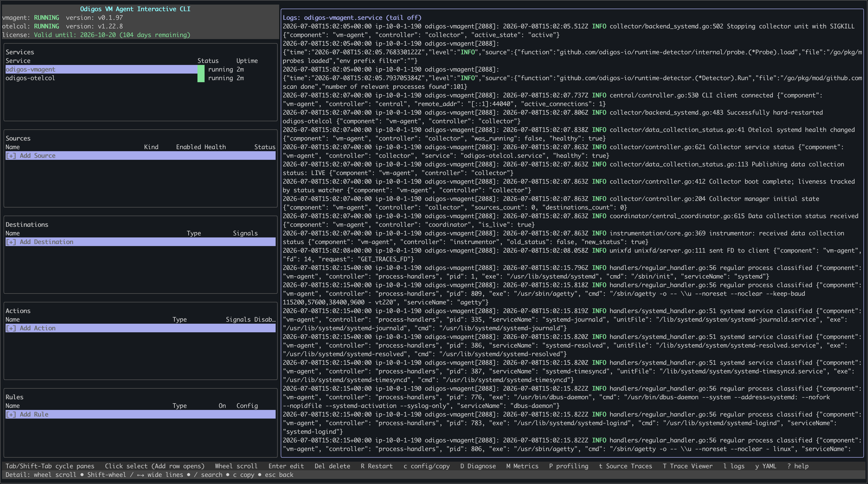Open P profiling from the footer
Screen dimensions: 868x484
click(x=569, y=466)
